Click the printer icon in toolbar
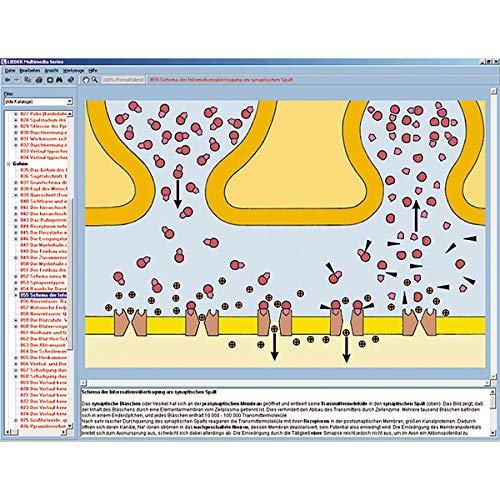500x500 pixels. coord(39,80)
